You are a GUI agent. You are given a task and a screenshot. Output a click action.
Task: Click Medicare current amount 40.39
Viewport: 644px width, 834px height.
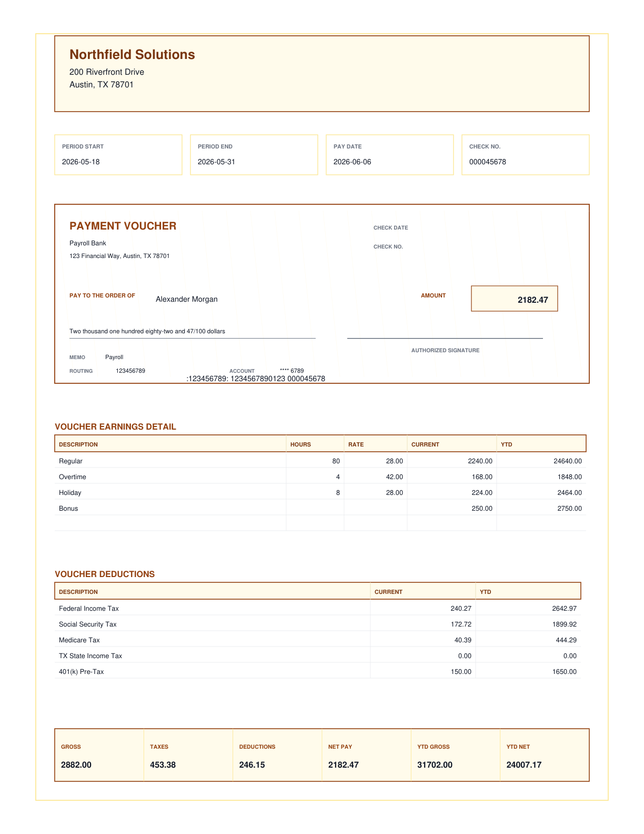pyautogui.click(x=462, y=640)
